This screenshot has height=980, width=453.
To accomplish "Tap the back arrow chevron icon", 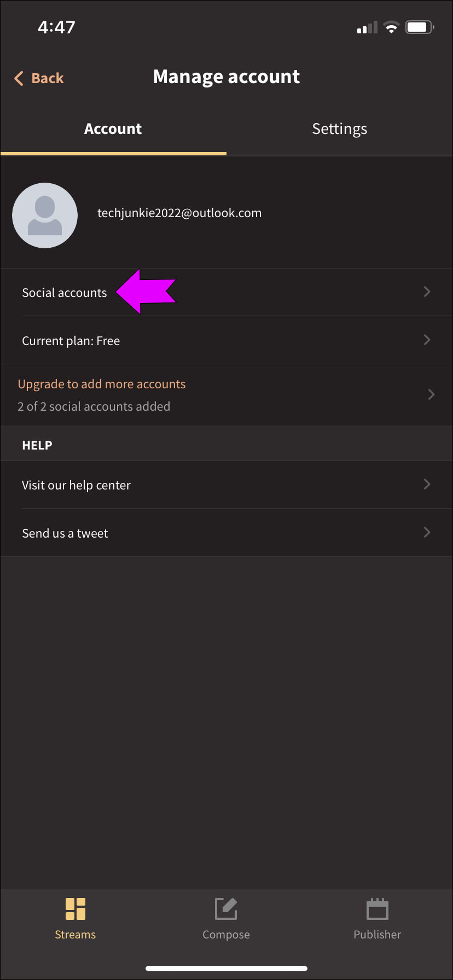I will click(19, 78).
